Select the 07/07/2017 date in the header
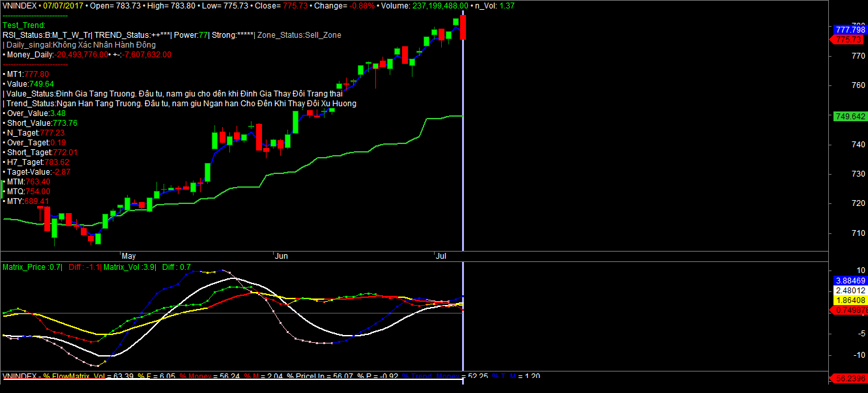 click(x=61, y=5)
